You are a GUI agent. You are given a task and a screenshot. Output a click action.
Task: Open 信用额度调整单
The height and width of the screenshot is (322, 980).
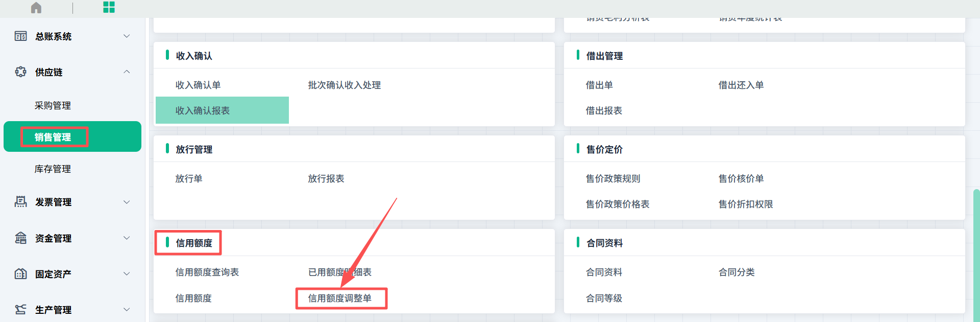340,298
